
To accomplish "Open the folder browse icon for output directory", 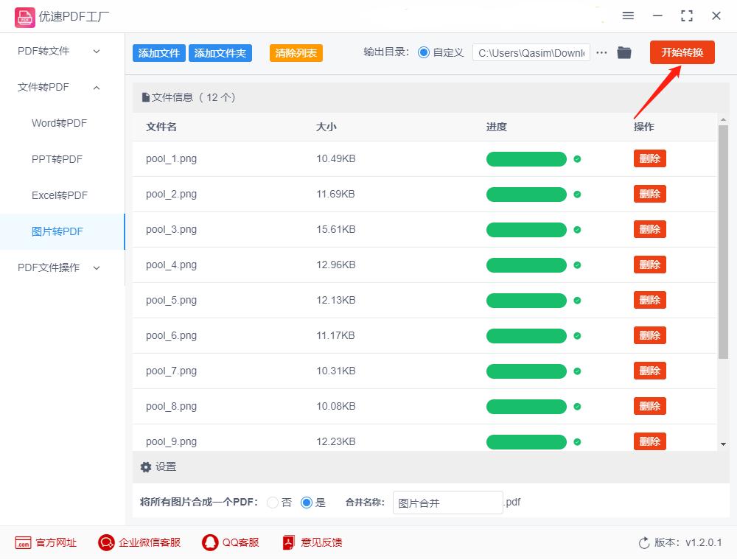I will pyautogui.click(x=624, y=52).
